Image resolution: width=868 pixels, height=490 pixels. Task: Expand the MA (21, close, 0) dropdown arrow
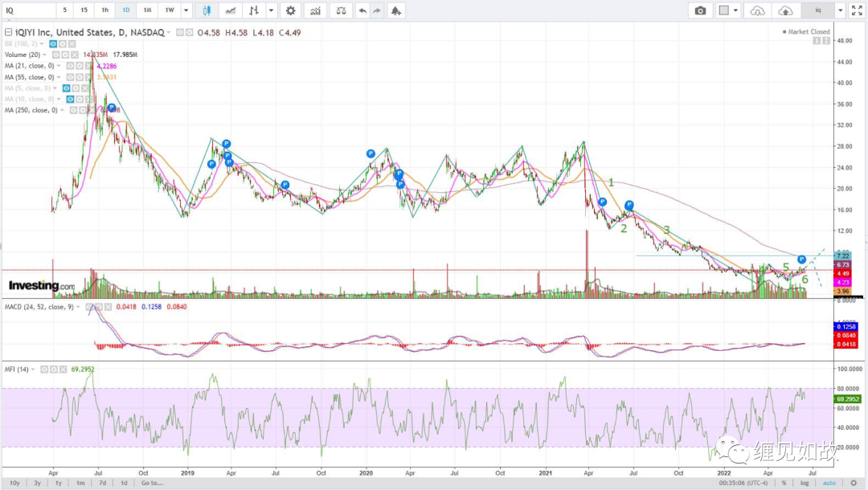tap(59, 66)
